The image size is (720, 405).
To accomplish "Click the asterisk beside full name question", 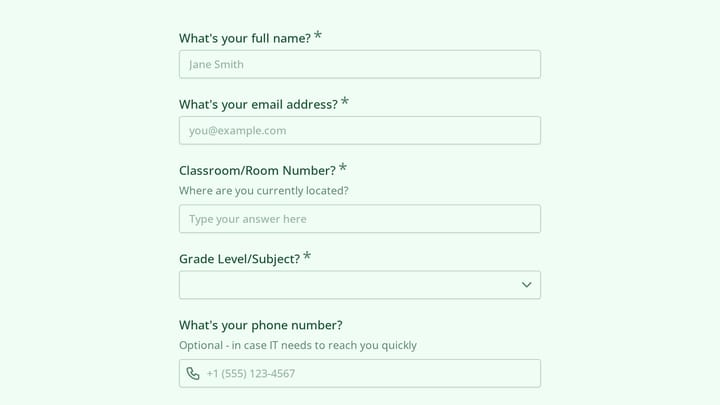I will click(318, 35).
